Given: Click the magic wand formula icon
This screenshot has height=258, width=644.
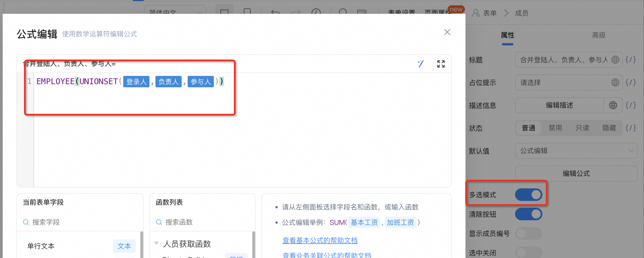Looking at the screenshot, I should [x=421, y=64].
